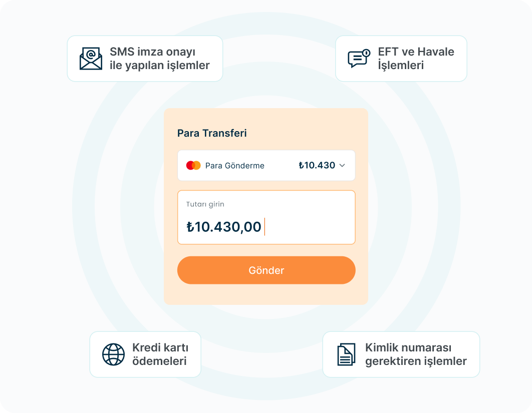The height and width of the screenshot is (413, 532).
Task: Click the Para Gönderme label text
Action: point(234,166)
